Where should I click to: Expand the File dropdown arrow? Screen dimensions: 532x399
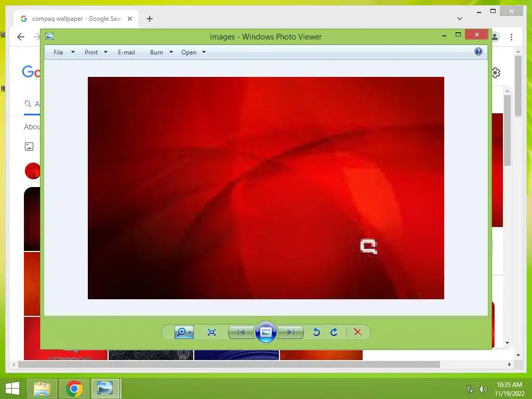(x=73, y=52)
